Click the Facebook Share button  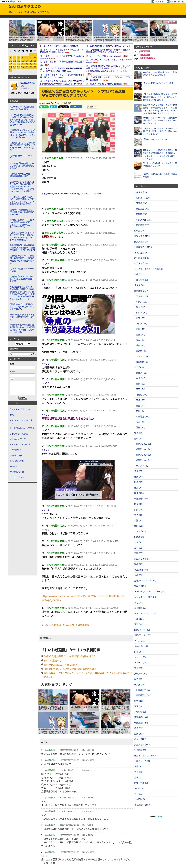coord(76,107)
